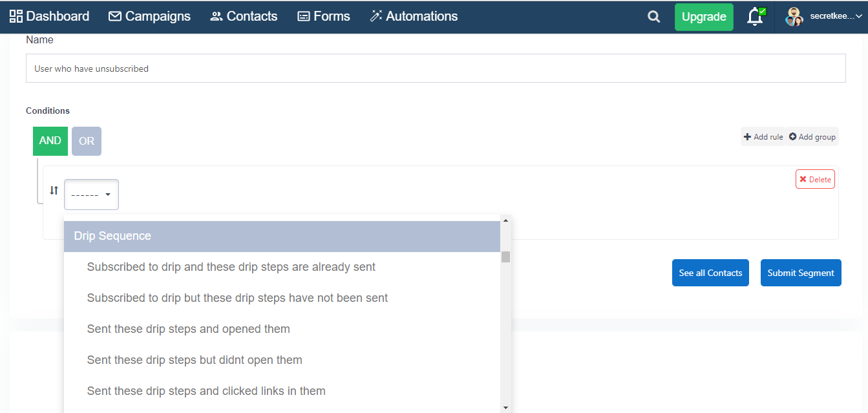Image resolution: width=868 pixels, height=413 pixels.
Task: Open the Contacts menu
Action: click(244, 16)
